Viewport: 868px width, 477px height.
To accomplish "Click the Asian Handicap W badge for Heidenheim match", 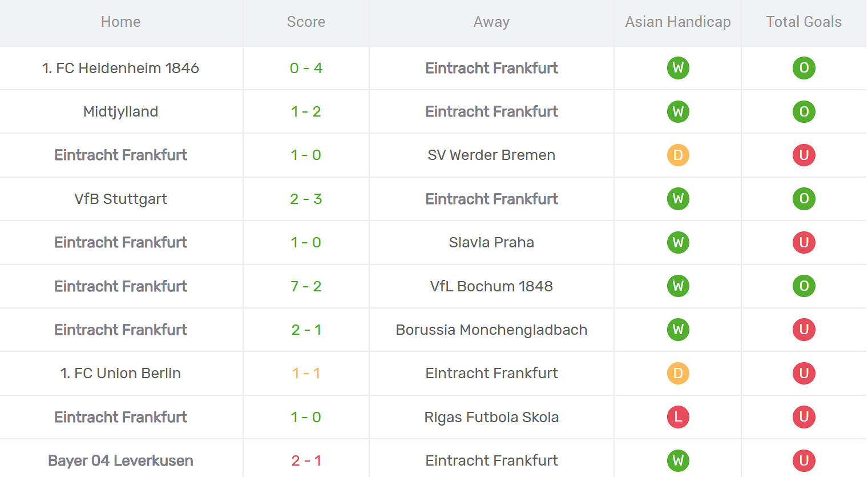I will (678, 68).
